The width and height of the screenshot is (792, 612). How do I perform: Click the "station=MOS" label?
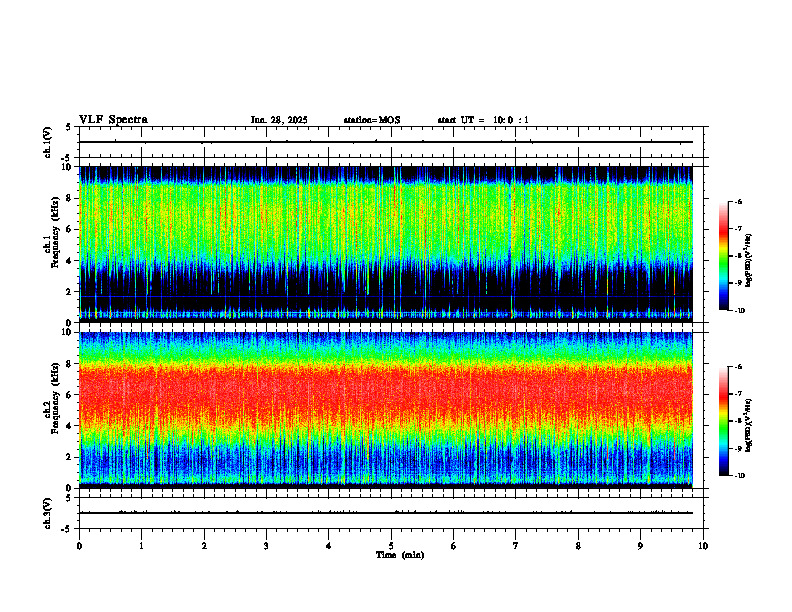(372, 120)
